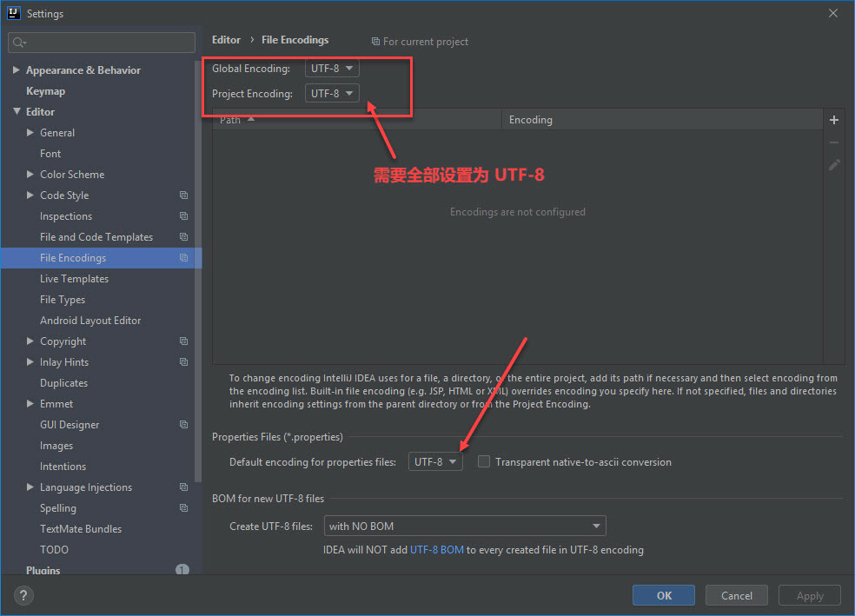The width and height of the screenshot is (855, 616).
Task: Expand the Code Style tree node
Action: tap(30, 195)
